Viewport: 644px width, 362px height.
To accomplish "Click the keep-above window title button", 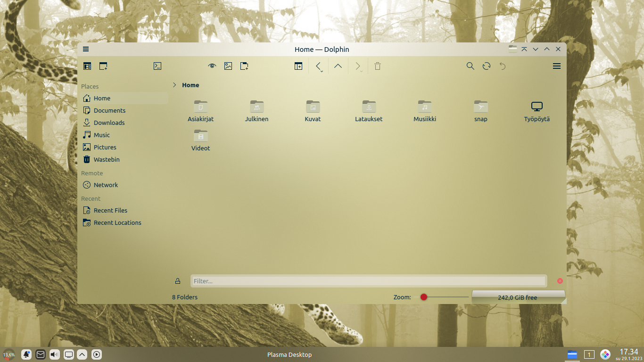I will tap(524, 49).
